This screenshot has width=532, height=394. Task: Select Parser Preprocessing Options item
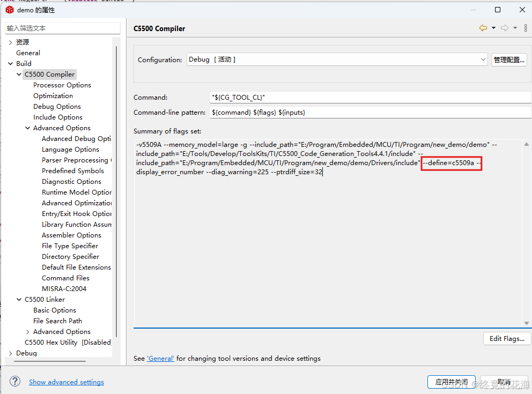(x=76, y=160)
